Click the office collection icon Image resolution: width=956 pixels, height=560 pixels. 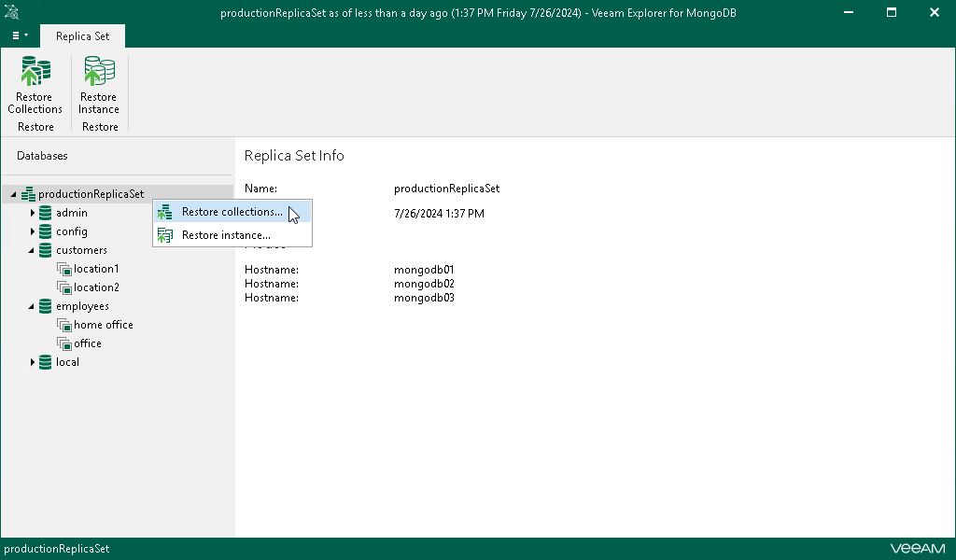[x=64, y=343]
